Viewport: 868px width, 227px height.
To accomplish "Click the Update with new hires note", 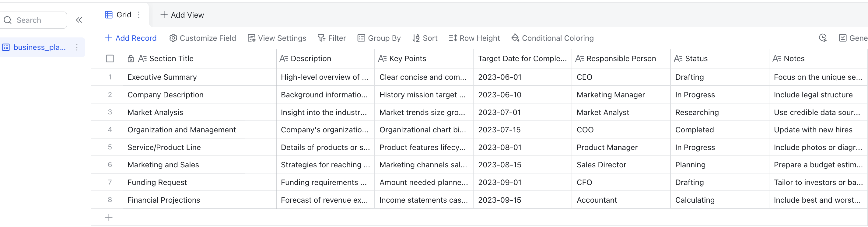I will 818,130.
